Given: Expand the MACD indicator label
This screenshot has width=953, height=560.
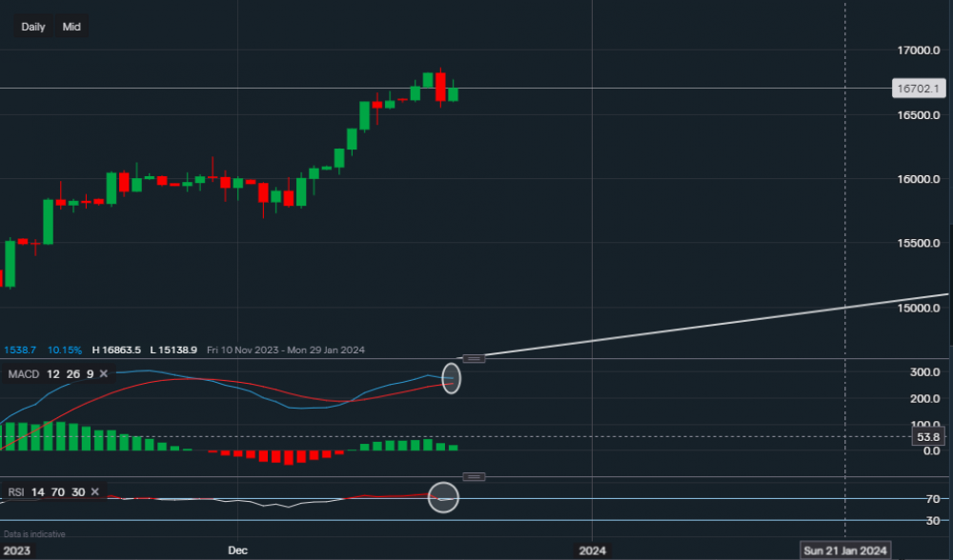Looking at the screenshot, I should coord(22,374).
